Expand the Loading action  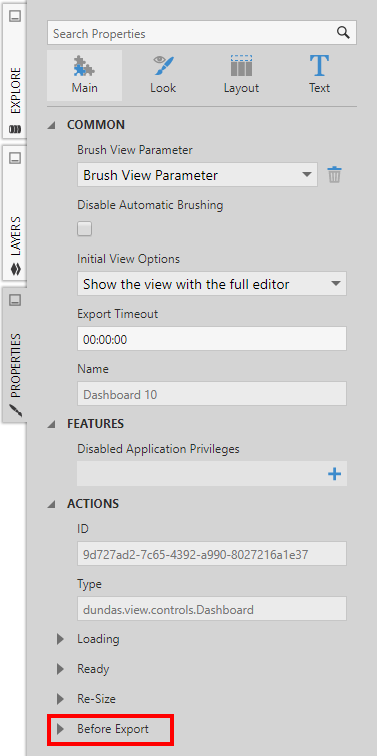tap(60, 639)
